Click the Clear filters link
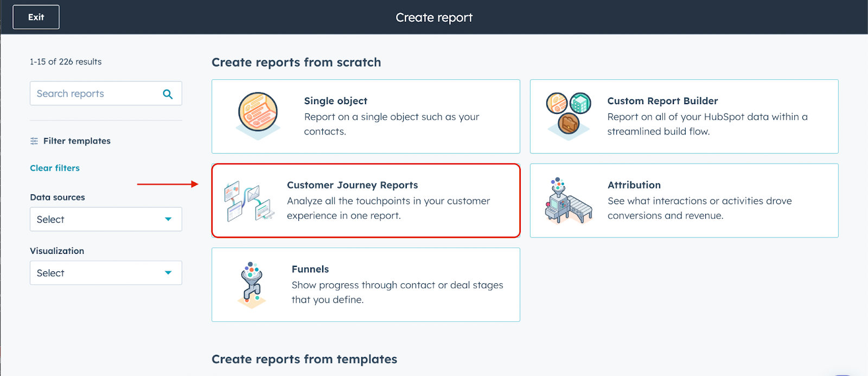 (54, 168)
